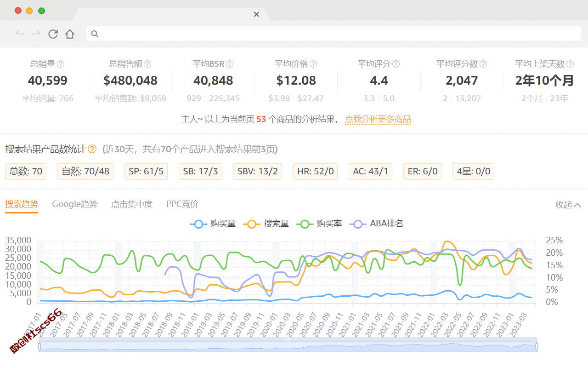
Task: Click the 4星: 0/0 tag
Action: (x=473, y=172)
